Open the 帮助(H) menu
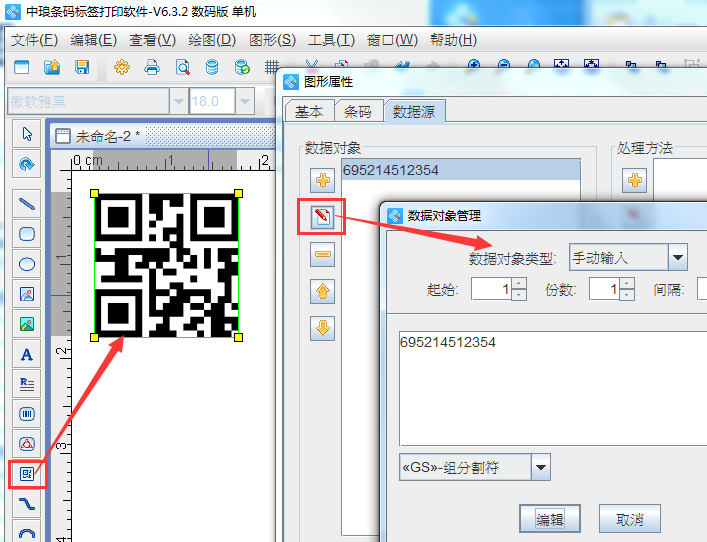 point(453,40)
